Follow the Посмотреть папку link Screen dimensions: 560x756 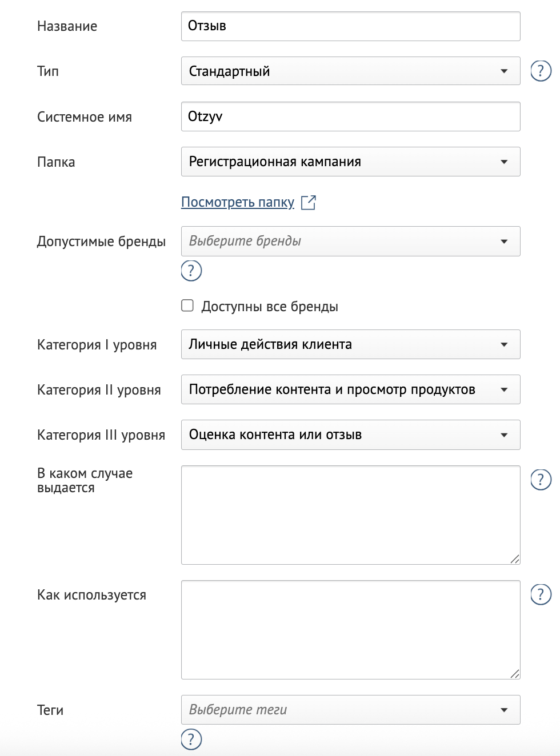pyautogui.click(x=238, y=202)
